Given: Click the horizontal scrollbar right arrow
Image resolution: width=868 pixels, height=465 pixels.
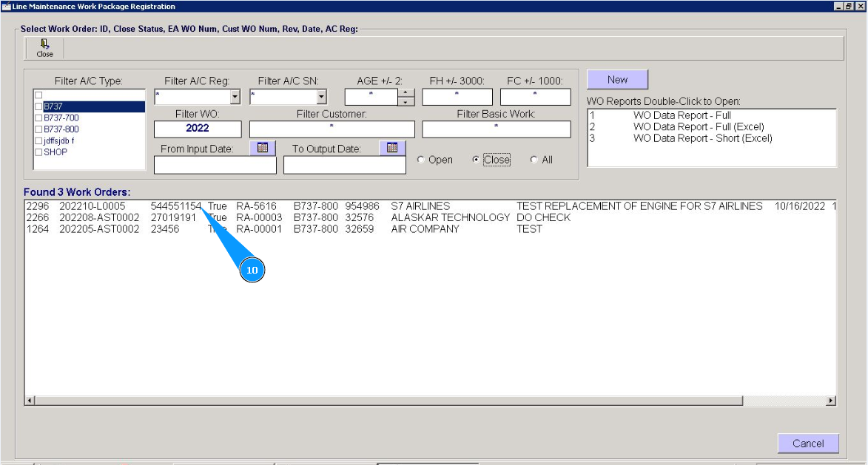Looking at the screenshot, I should coord(830,400).
